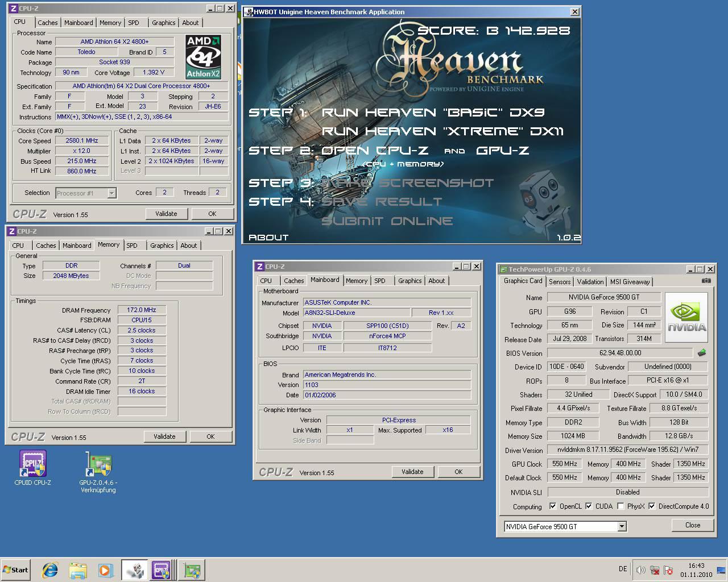Open the GPU-Z 0.4.6 desktop shortcut
Image resolution: width=728 pixels, height=582 pixels.
(98, 472)
